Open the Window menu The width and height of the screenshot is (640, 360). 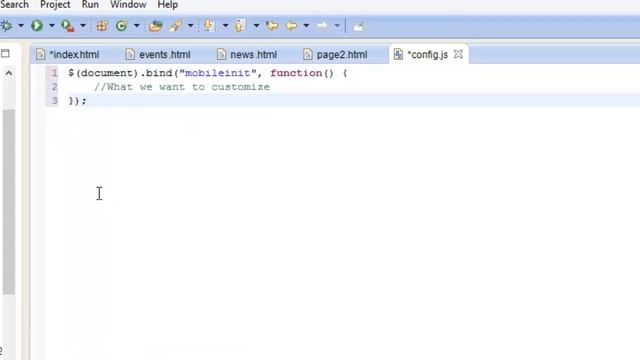point(128,5)
